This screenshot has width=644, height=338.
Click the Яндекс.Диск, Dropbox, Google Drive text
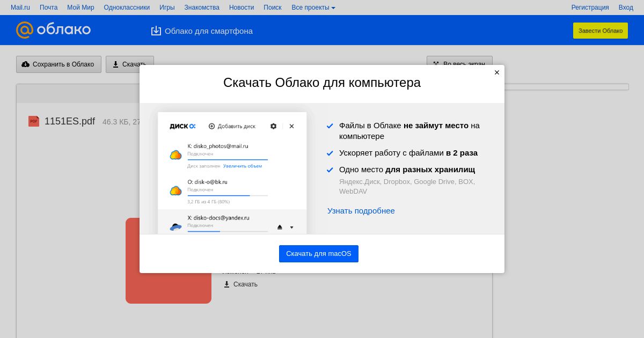point(407,186)
